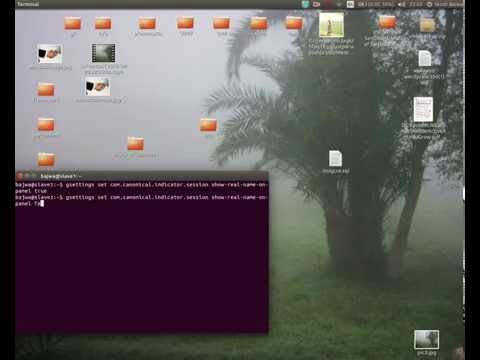Click the terminal window title bar text

(61, 176)
